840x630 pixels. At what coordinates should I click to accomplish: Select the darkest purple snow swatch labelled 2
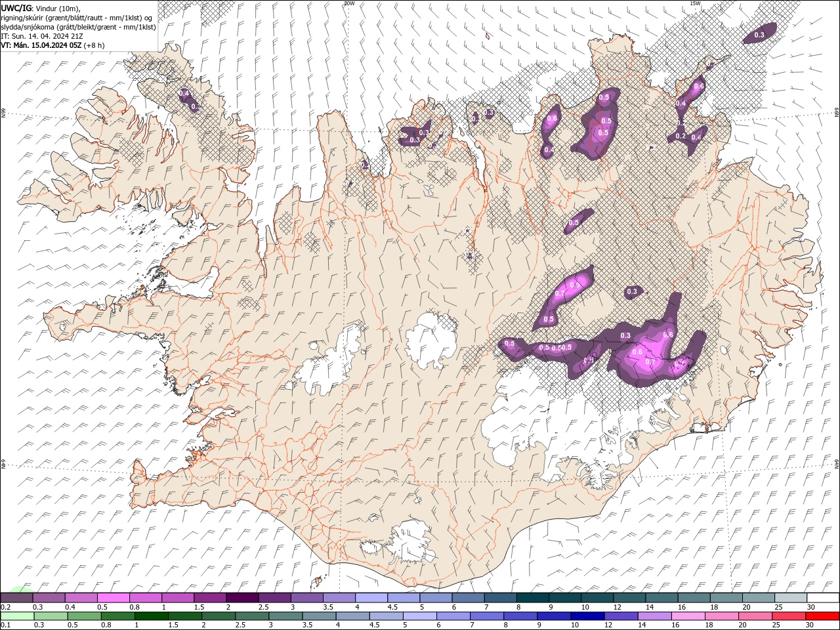point(241,598)
